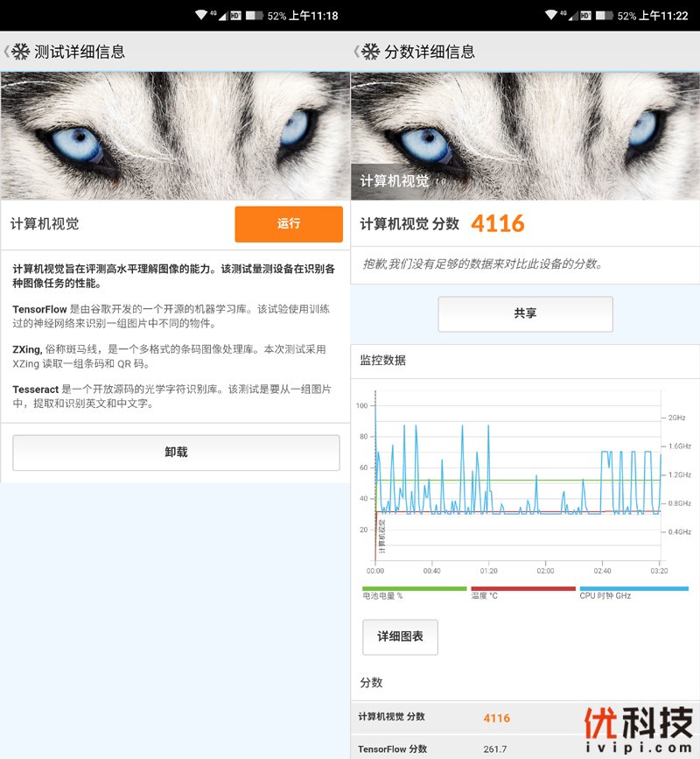Tap the left husky eyes banner image
This screenshot has width=700, height=759.
tap(175, 136)
